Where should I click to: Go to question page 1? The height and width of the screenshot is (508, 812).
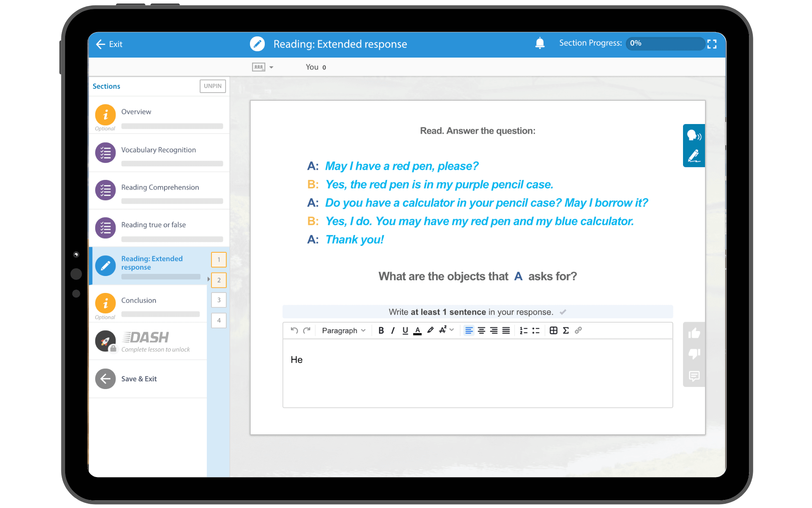click(x=219, y=260)
